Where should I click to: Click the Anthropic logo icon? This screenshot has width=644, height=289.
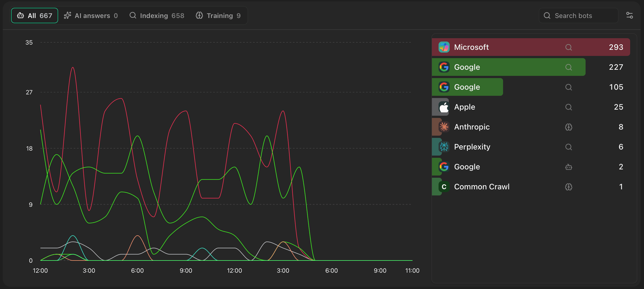tap(444, 127)
